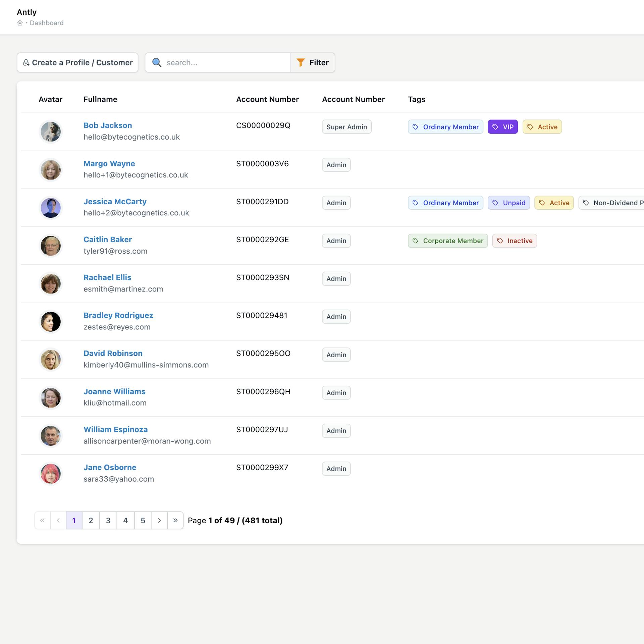Click on Bob Jackson's profile name

107,125
